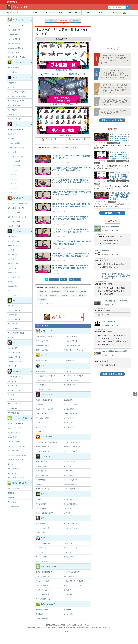Click the サイド・オーダー sidebar section icon

pyautogui.click(x=10, y=20)
